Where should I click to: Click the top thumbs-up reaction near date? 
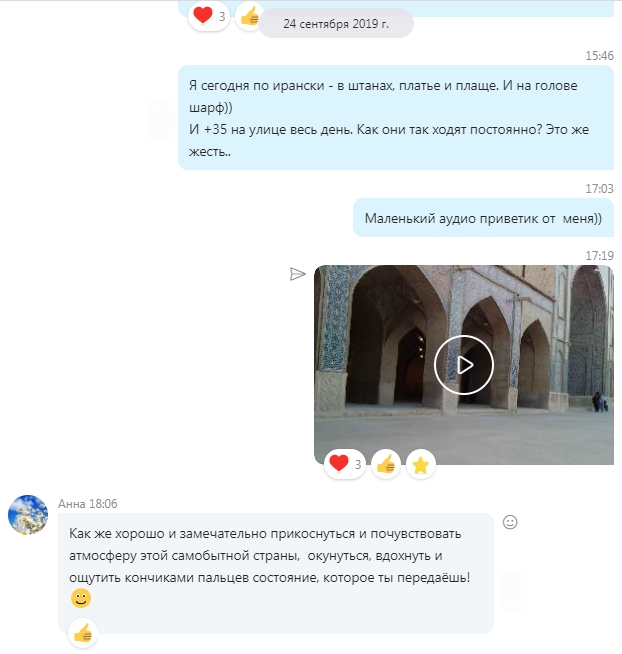(249, 17)
